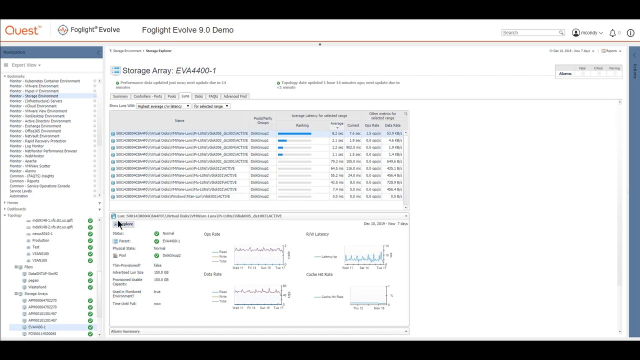Click green status icon beside Production
This screenshot has width=640, height=360.
pos(90,241)
